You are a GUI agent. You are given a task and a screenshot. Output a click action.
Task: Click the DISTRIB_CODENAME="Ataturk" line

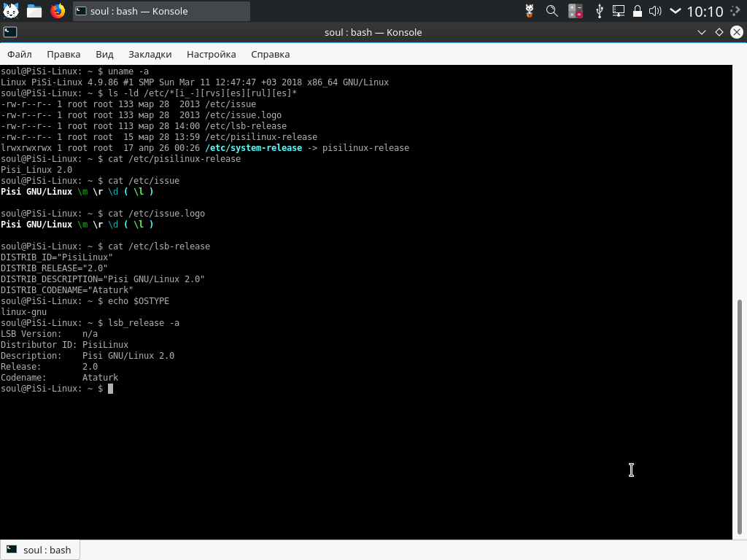pos(66,290)
